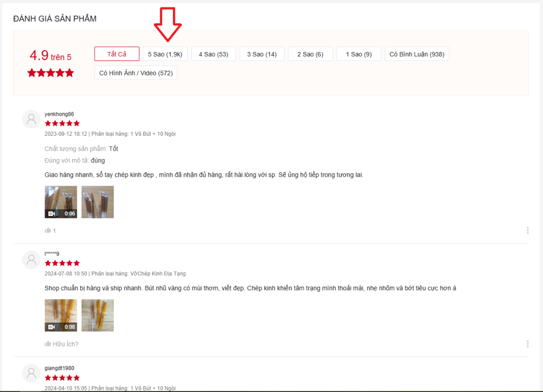Filter reviews by 4 Sao (53)
Screen dimensions: 543x392
pyautogui.click(x=213, y=54)
